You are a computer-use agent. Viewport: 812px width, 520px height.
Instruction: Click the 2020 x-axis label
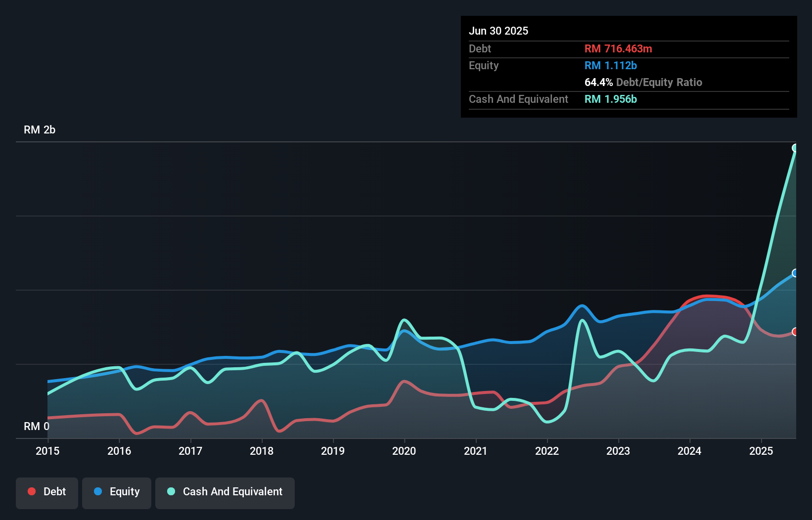(404, 451)
